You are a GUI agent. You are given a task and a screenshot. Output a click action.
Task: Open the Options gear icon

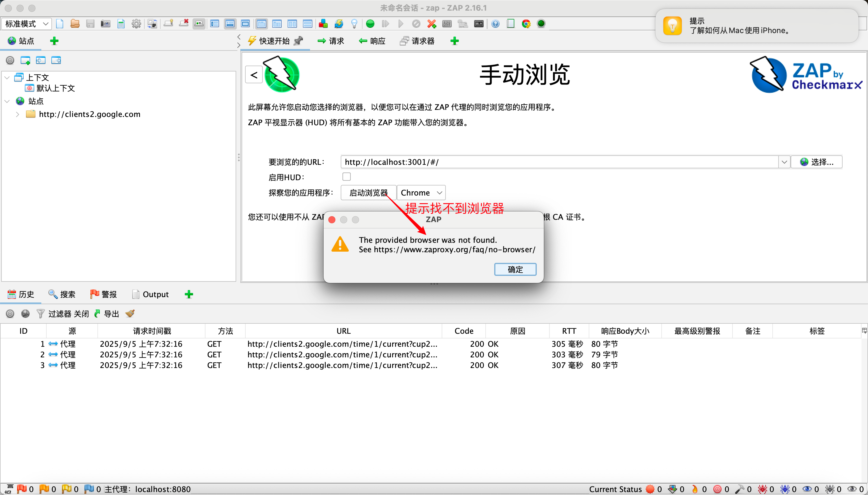(136, 24)
